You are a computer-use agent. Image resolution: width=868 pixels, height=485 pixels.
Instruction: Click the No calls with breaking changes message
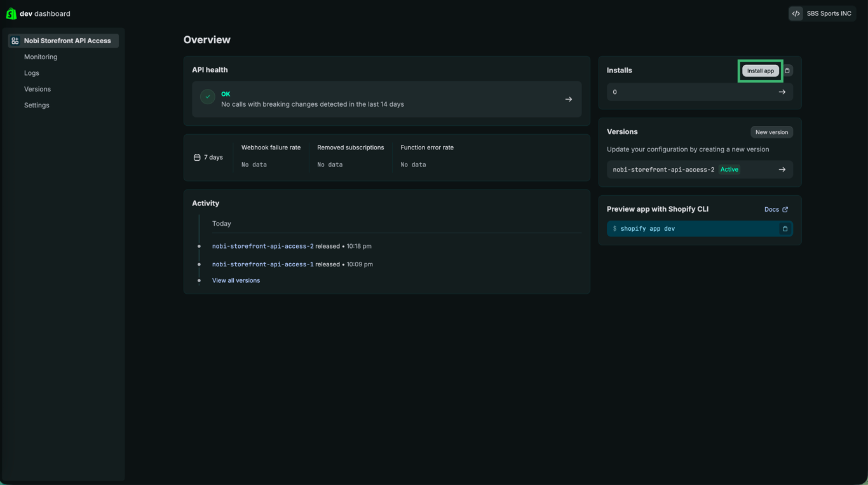pyautogui.click(x=313, y=104)
